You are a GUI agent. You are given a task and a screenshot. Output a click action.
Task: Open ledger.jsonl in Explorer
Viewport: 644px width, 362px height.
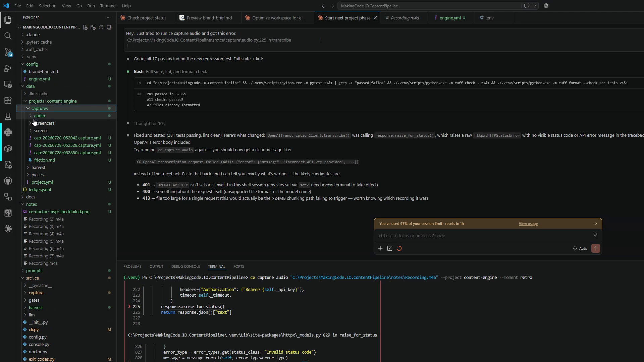pyautogui.click(x=40, y=189)
